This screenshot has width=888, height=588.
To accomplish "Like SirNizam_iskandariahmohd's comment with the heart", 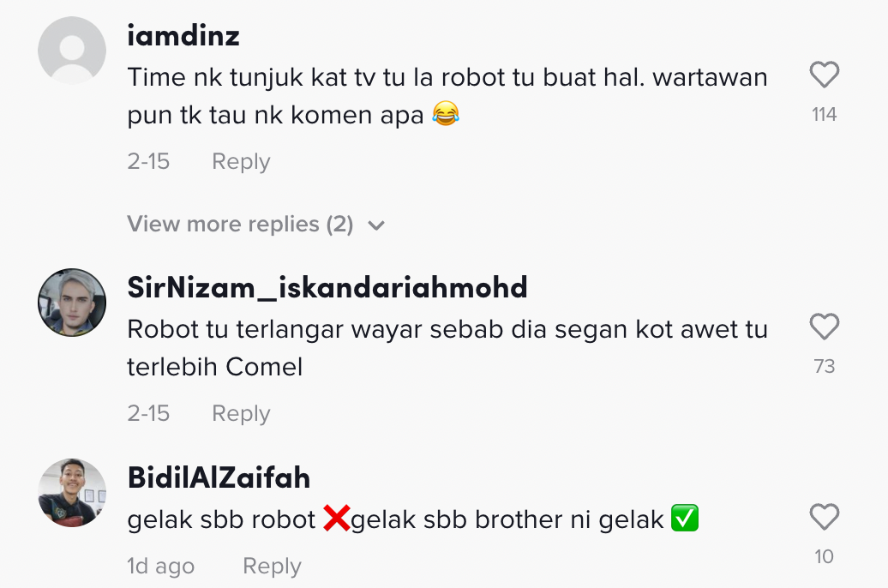I will point(824,327).
